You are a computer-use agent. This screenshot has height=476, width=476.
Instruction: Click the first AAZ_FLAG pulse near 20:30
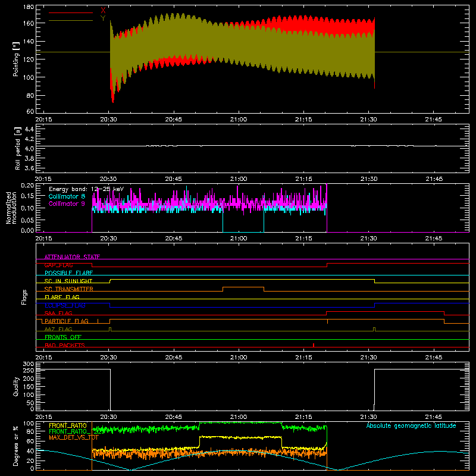[x=110, y=330]
